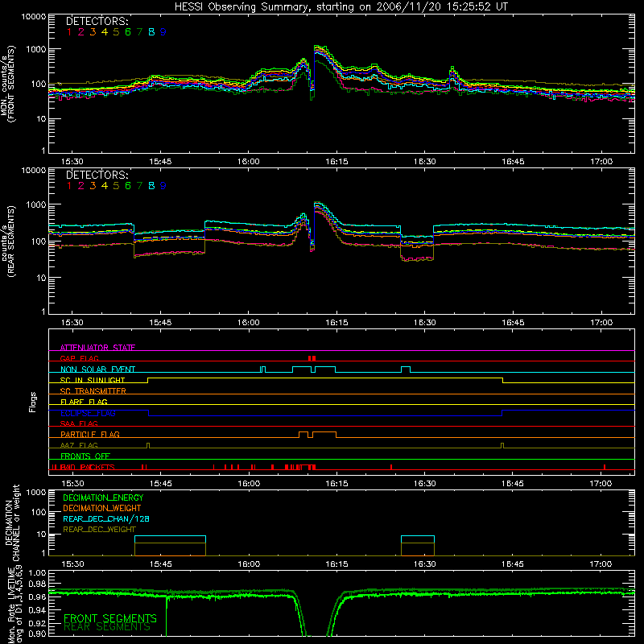The width and height of the screenshot is (644, 644).
Task: Click the olive AAZ_FLAG label
Action: pyautogui.click(x=79, y=445)
